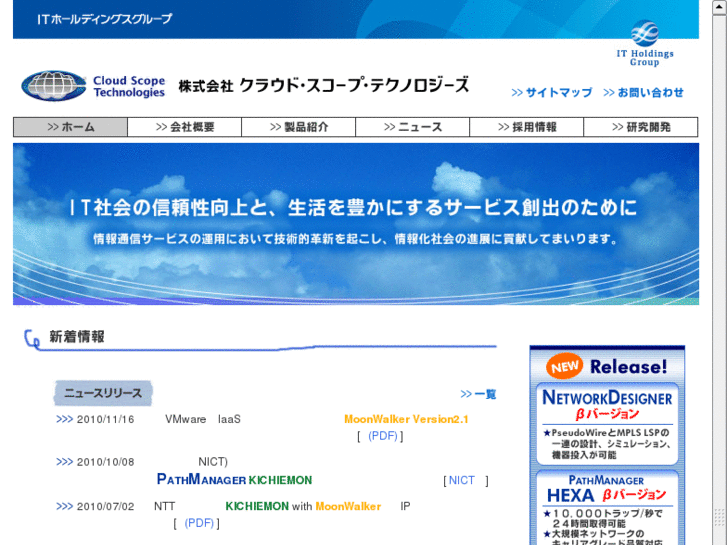Click the PathManager KICHIEMON link
Screen dimensions: 727x545
coord(234,479)
